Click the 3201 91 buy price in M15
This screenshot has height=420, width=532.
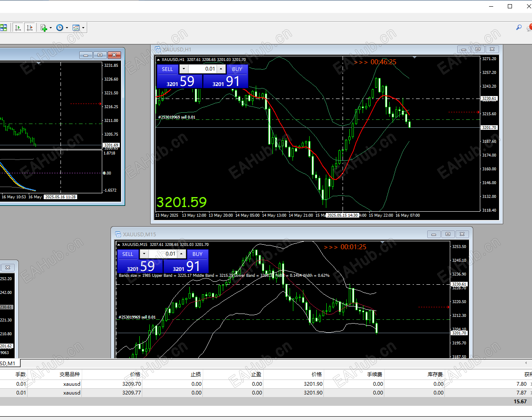[186, 266]
